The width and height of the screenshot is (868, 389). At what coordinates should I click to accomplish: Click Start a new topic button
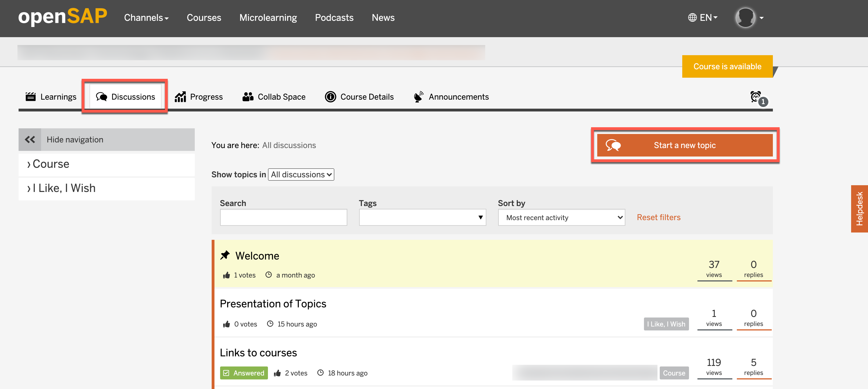point(684,145)
